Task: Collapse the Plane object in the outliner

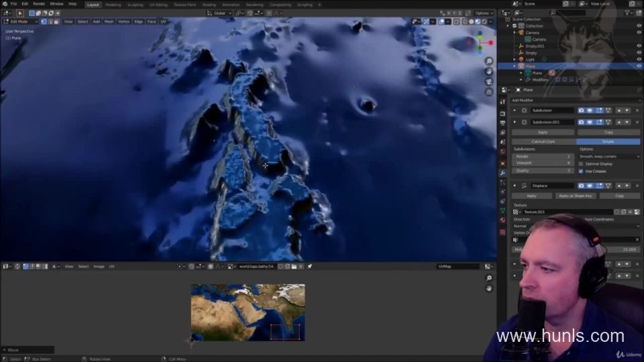Action: 515,66
